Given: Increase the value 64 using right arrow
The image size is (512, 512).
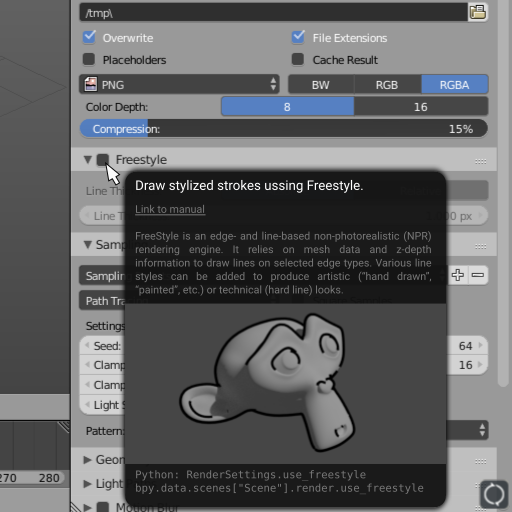Looking at the screenshot, I should 481,345.
